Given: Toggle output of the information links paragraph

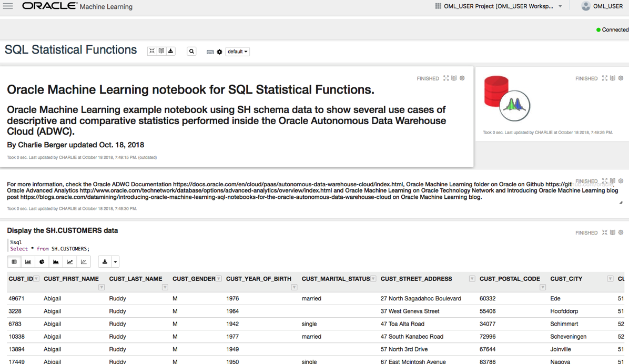Looking at the screenshot, I should (613, 181).
